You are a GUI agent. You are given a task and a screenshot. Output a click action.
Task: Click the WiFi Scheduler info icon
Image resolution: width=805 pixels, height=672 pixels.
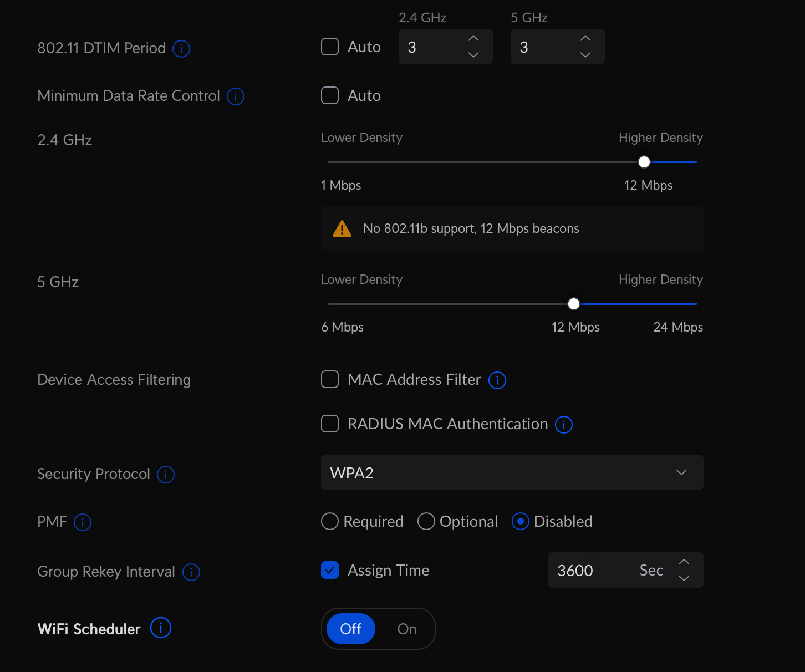click(160, 628)
